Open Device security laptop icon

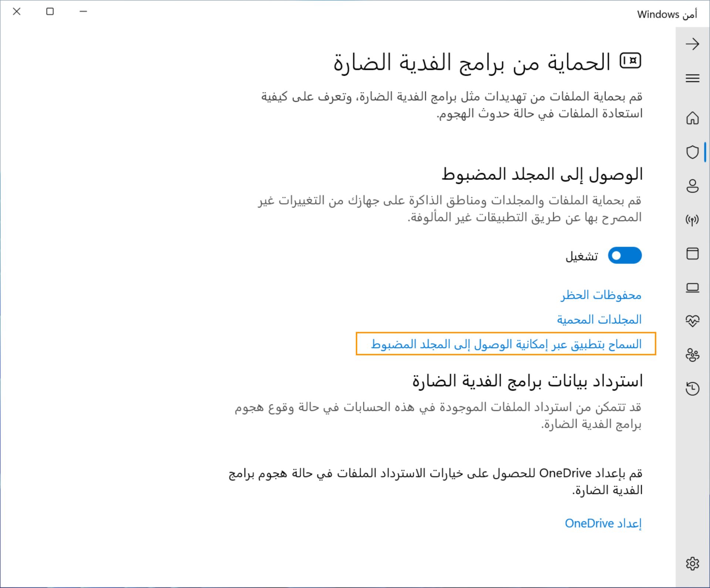pos(692,288)
